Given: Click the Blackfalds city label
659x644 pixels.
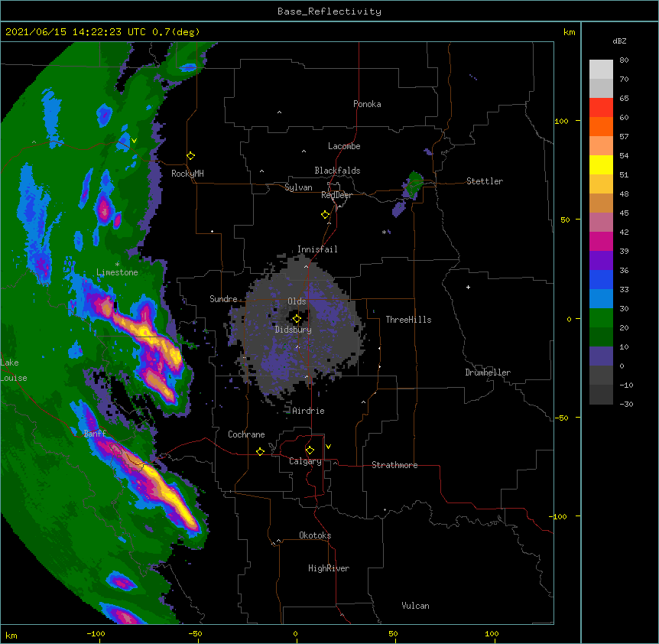Looking at the screenshot, I should 337,171.
